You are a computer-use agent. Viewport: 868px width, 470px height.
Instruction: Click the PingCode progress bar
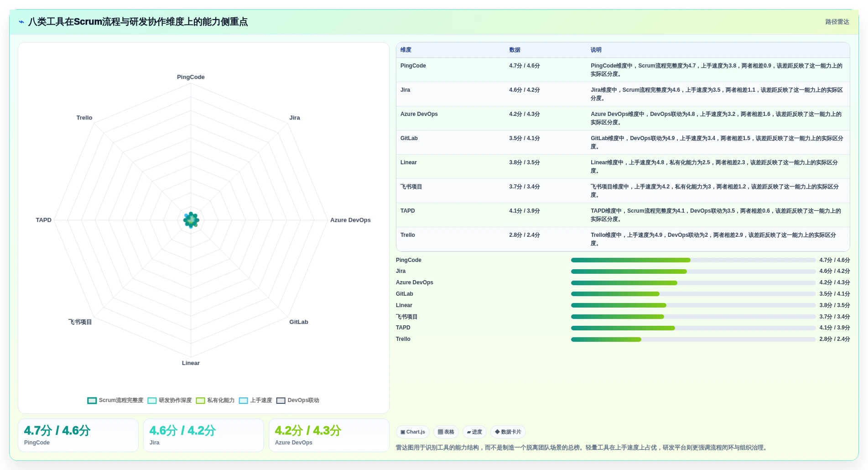(693, 260)
